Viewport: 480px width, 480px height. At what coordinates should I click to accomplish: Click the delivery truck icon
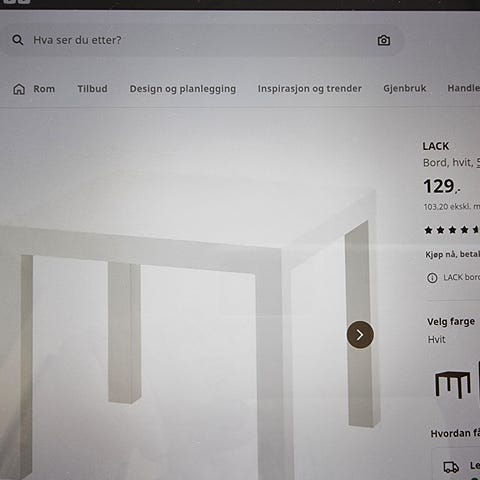pos(451,467)
